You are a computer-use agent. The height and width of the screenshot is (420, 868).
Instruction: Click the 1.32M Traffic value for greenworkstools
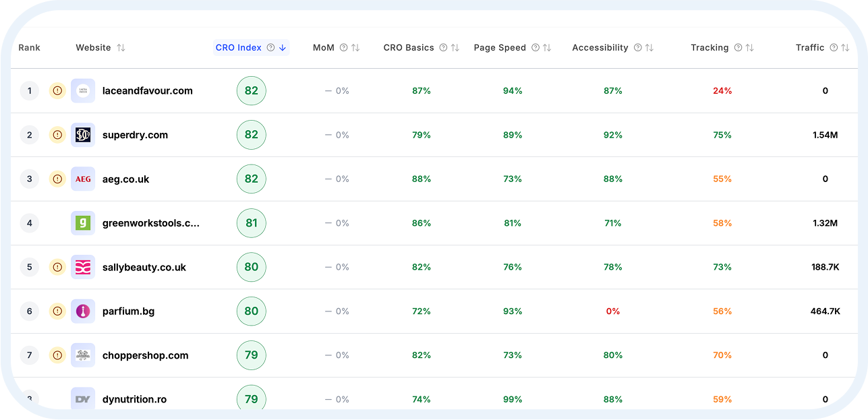(825, 222)
